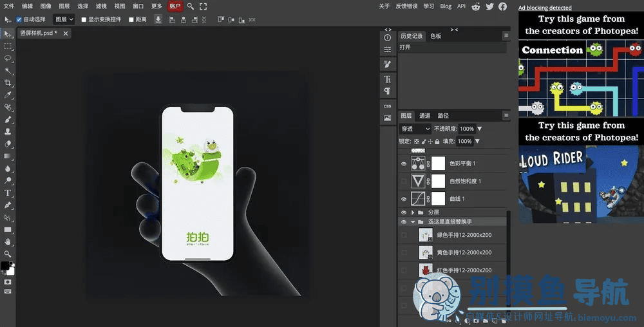Image resolution: width=644 pixels, height=327 pixels.
Task: Select the Eyedropper tool
Action: pos(7,95)
